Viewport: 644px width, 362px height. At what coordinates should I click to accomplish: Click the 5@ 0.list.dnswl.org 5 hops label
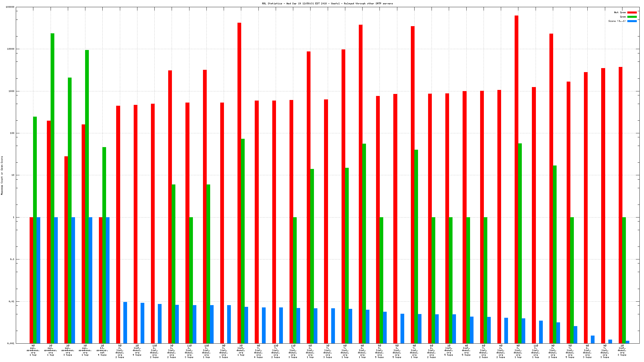[379, 351]
